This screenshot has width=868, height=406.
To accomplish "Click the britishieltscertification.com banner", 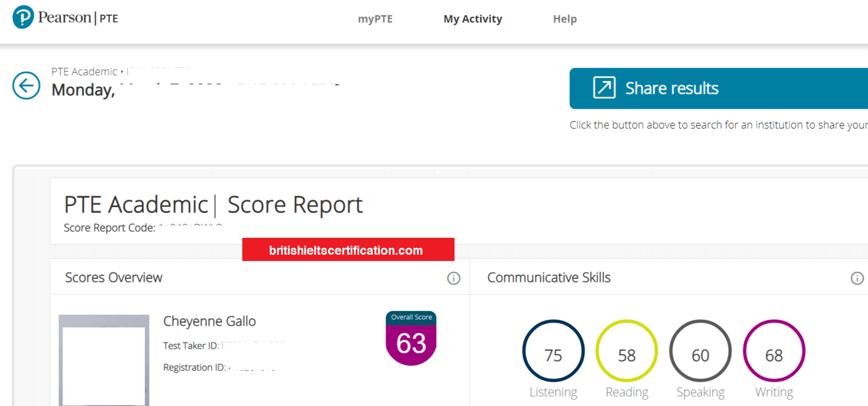I will pyautogui.click(x=348, y=249).
